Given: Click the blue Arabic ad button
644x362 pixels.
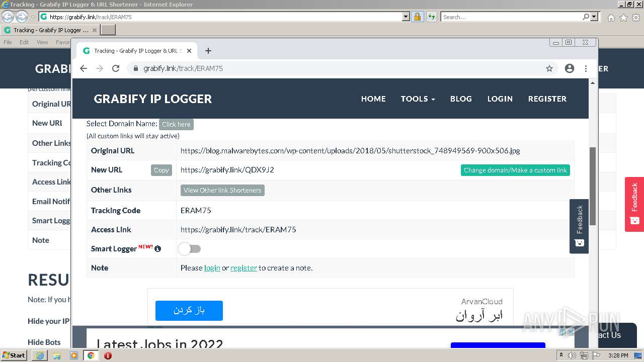Looking at the screenshot, I should click(x=189, y=310).
